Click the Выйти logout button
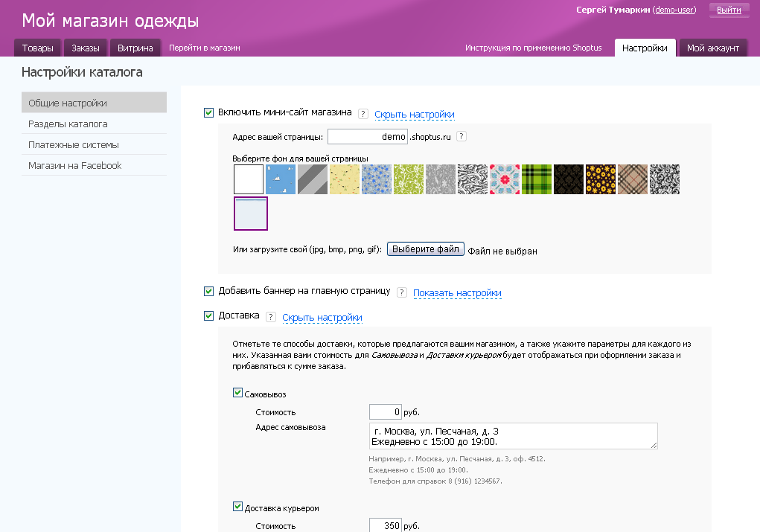The image size is (760, 532). click(x=729, y=10)
